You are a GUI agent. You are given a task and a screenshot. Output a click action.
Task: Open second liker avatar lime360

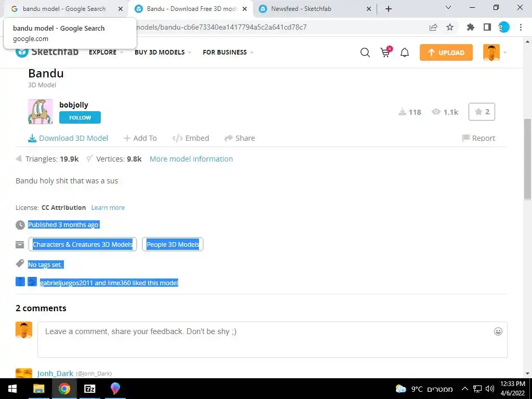pos(32,282)
